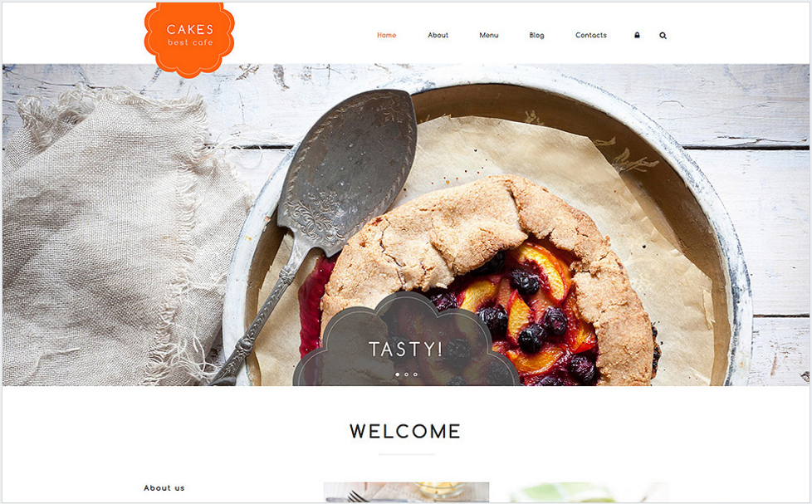Select the second slider dot

pyautogui.click(x=407, y=374)
